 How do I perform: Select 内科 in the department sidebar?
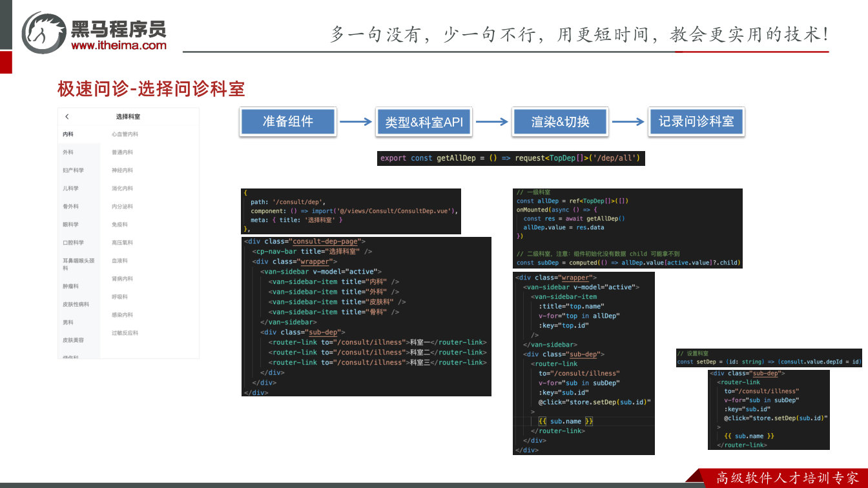pyautogui.click(x=68, y=134)
